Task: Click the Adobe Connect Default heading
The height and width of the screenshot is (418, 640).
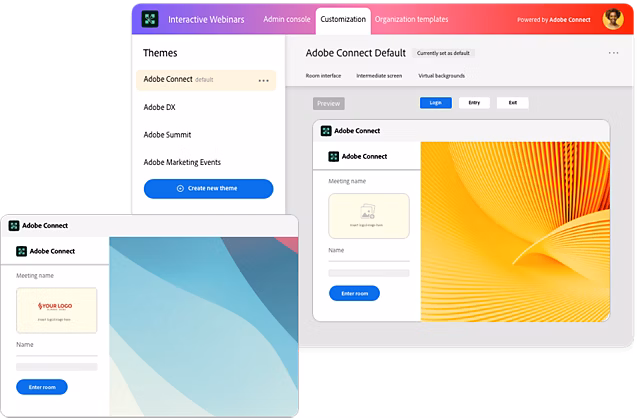Action: (356, 53)
